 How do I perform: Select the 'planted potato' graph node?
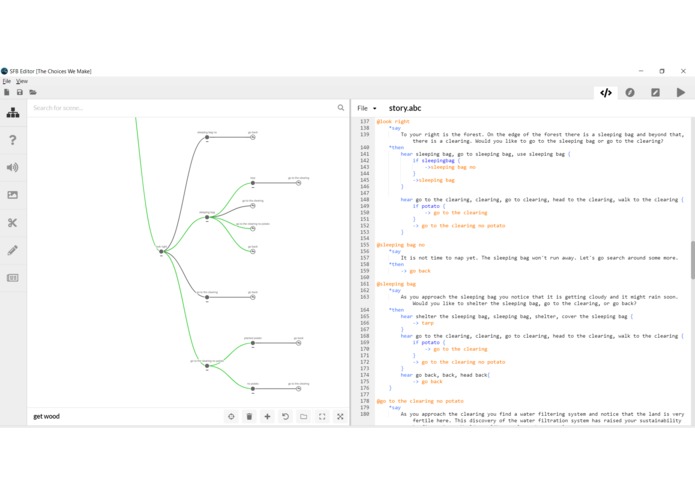[x=253, y=342]
